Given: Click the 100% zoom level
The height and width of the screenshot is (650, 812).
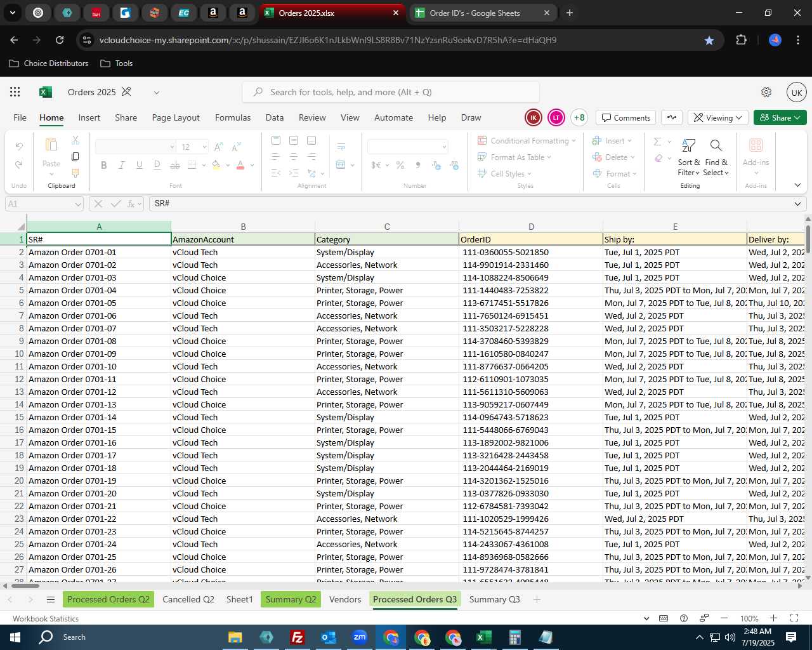Looking at the screenshot, I should 749,618.
